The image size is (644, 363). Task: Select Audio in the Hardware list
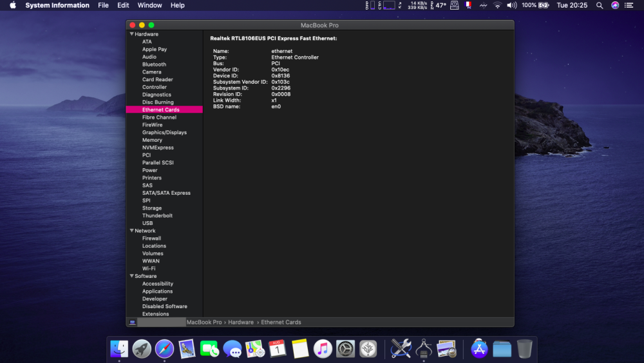click(x=149, y=57)
